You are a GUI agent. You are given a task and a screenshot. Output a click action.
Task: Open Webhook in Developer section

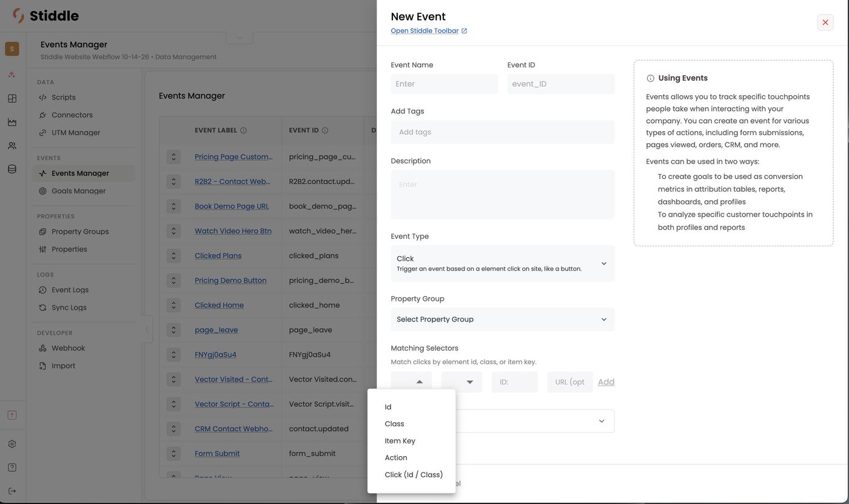pos(84,348)
